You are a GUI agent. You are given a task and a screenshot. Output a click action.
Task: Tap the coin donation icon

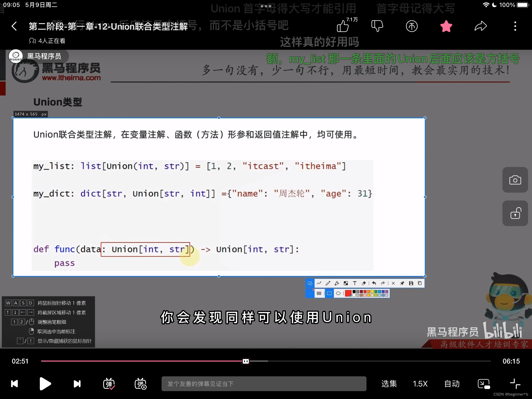click(412, 26)
